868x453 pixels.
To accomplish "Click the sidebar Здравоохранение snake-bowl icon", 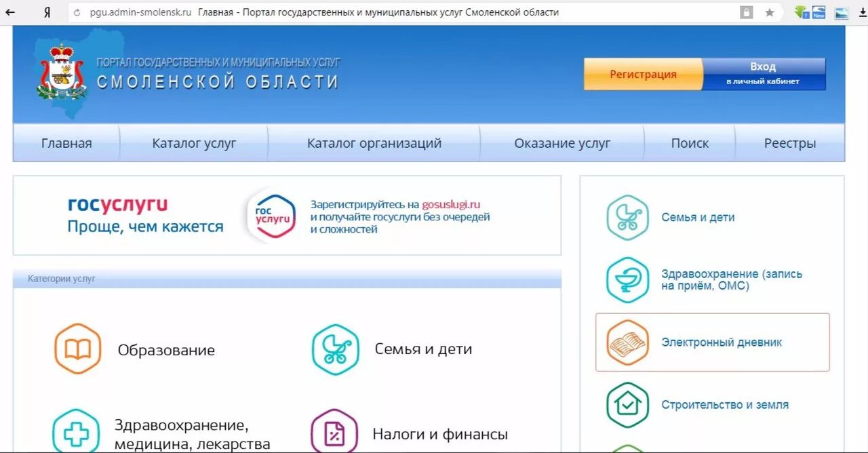I will [627, 279].
